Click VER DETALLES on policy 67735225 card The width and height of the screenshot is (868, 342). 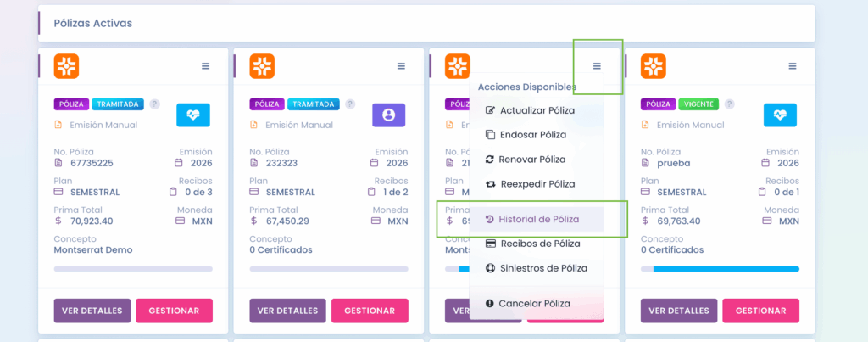(92, 311)
